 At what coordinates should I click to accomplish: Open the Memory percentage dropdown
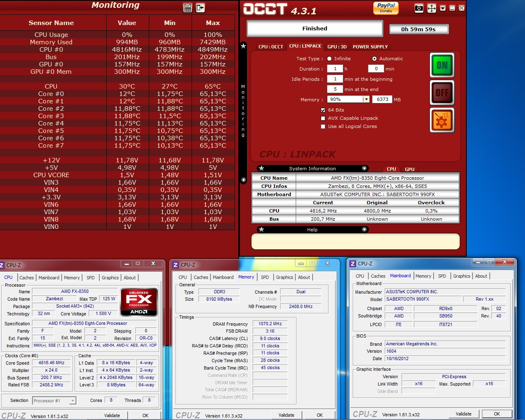366,99
